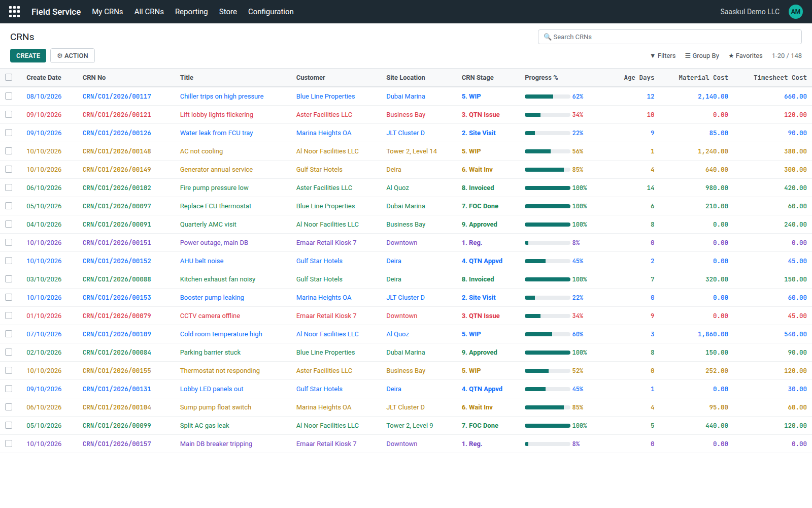Viewport: 812px width, 508px height.
Task: Focus the Search CRNs field
Action: [670, 37]
